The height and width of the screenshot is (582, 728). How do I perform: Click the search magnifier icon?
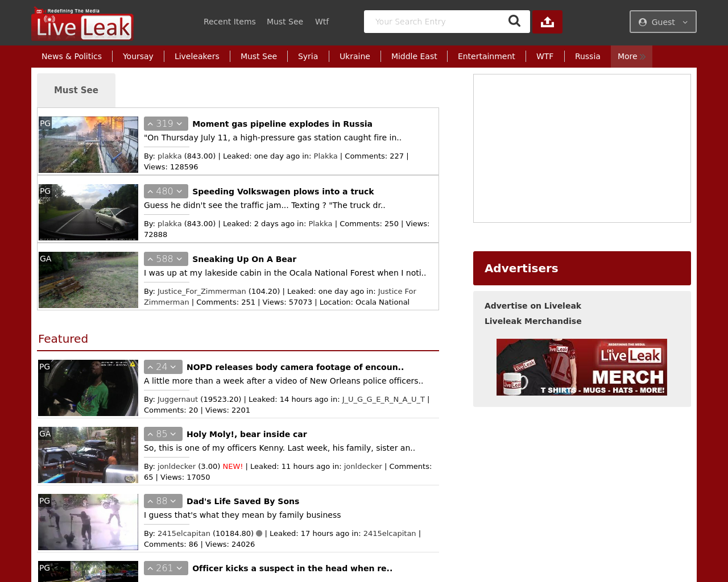tap(514, 21)
